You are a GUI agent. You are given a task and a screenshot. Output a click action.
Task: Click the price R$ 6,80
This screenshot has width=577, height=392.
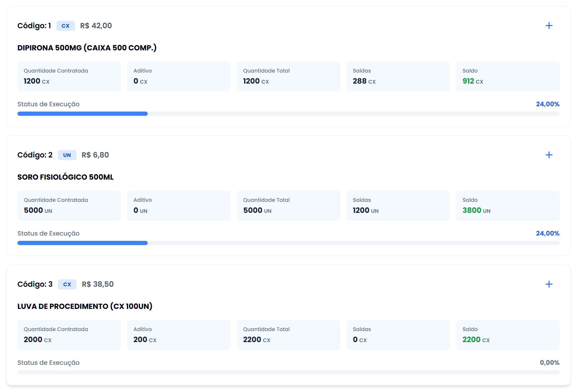click(x=95, y=155)
